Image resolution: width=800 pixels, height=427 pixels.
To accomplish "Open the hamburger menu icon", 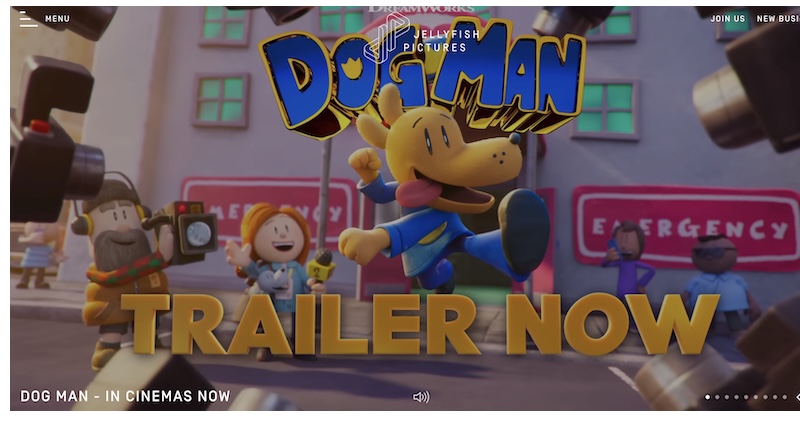I will pyautogui.click(x=29, y=19).
